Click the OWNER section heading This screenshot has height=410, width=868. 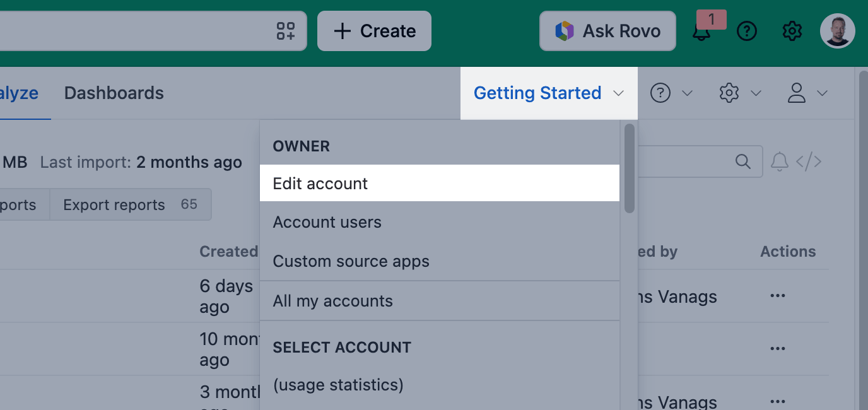[x=302, y=146]
